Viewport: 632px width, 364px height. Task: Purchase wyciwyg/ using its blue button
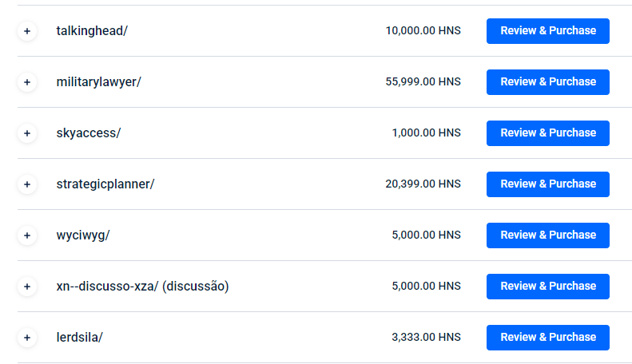pos(547,235)
